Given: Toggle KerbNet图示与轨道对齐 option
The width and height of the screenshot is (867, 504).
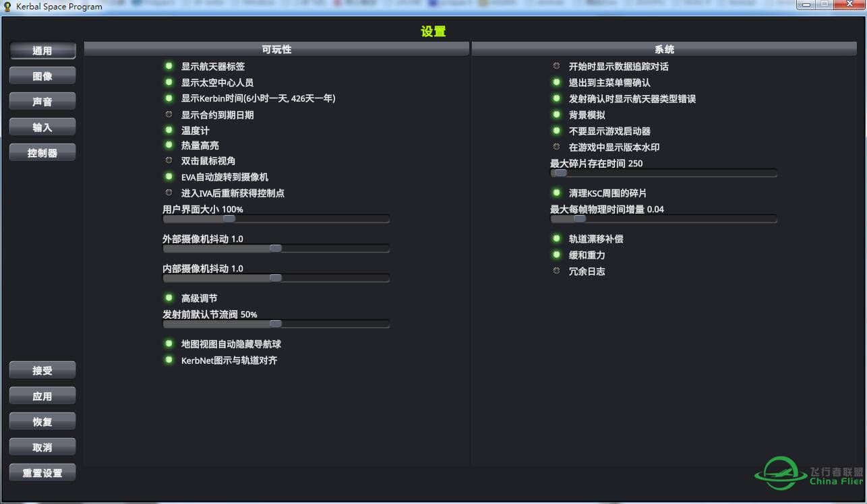Looking at the screenshot, I should (x=169, y=360).
